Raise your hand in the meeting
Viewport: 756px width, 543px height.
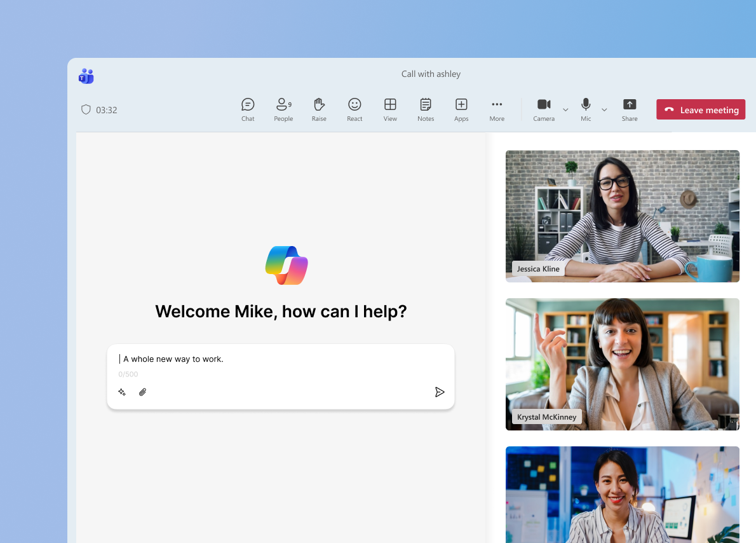pyautogui.click(x=319, y=109)
